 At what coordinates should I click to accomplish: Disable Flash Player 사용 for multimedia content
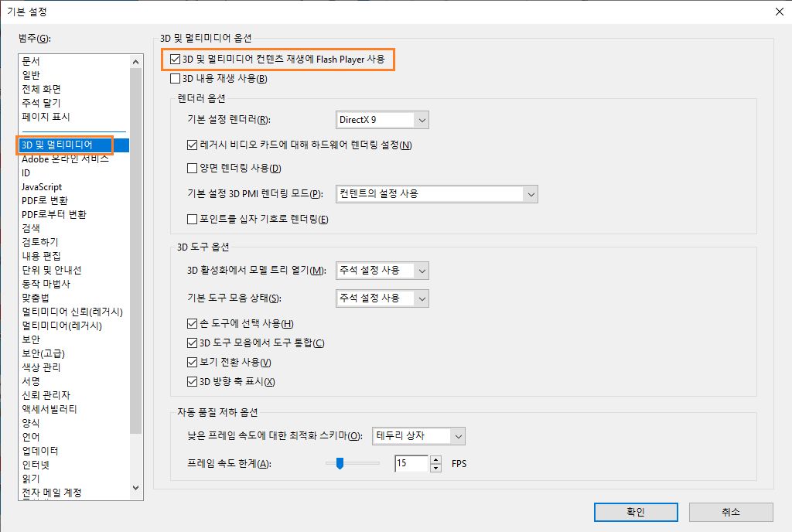[174, 58]
